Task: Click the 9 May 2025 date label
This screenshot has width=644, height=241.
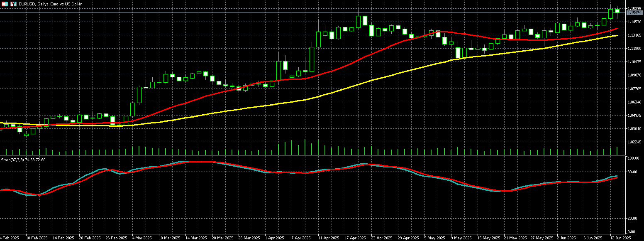Action: coord(461,238)
